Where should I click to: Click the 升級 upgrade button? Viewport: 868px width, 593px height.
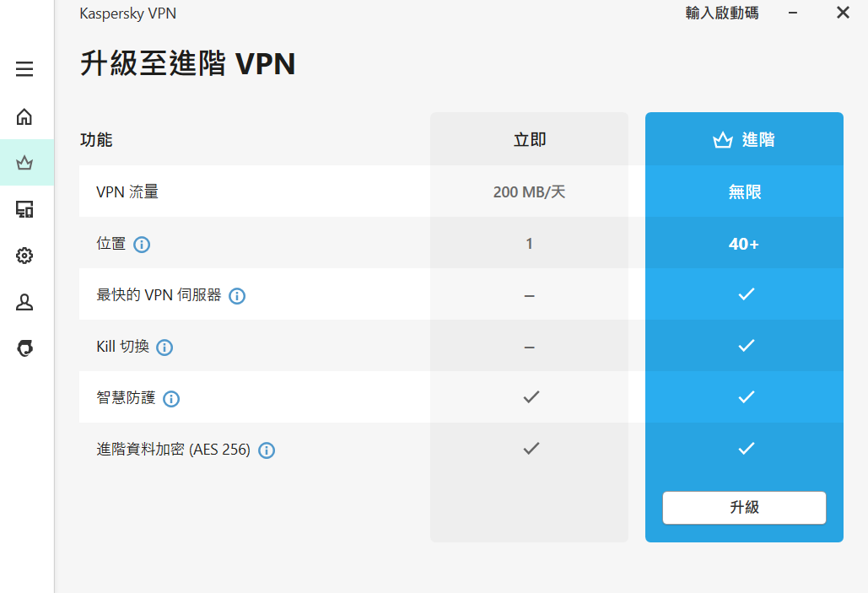pos(744,508)
